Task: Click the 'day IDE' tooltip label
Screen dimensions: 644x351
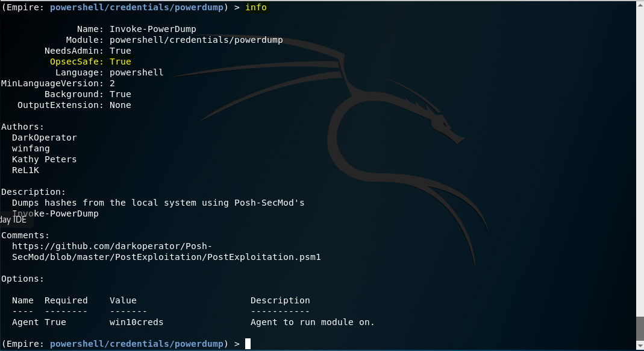Action: [x=13, y=220]
